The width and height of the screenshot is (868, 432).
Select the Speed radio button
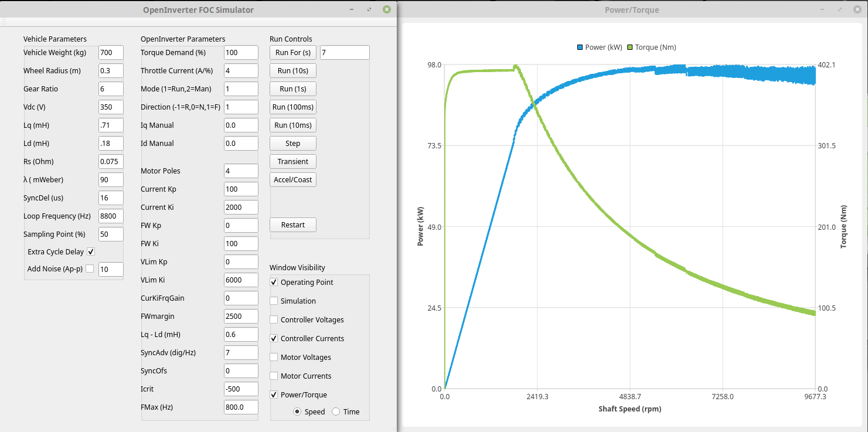point(298,411)
